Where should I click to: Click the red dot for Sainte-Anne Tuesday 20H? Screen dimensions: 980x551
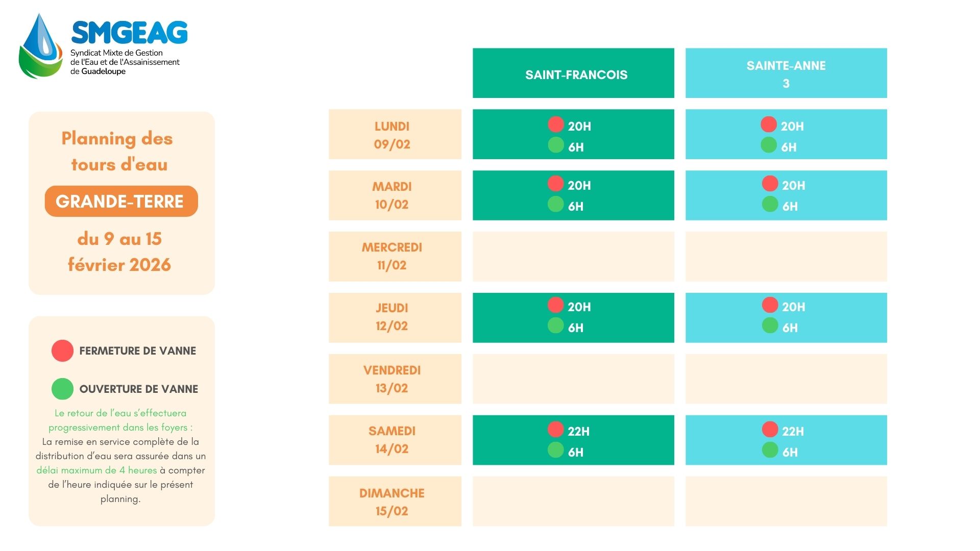pos(770,183)
